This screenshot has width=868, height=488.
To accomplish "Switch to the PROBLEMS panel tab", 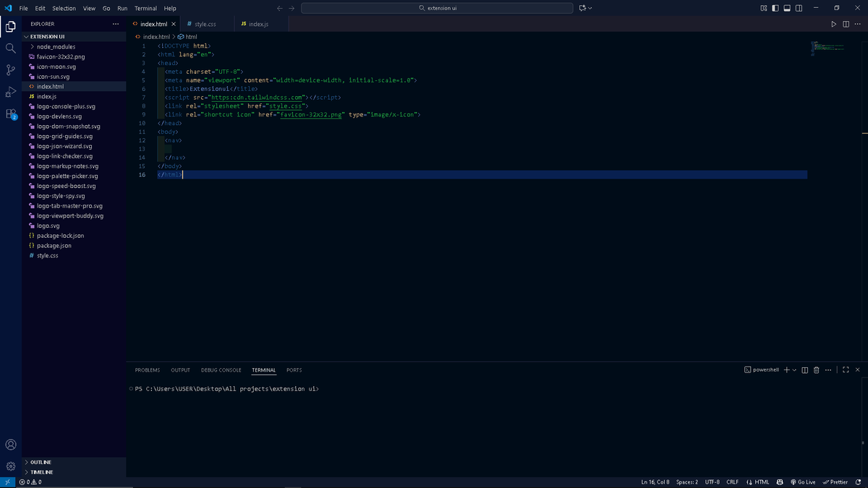I will (x=148, y=370).
